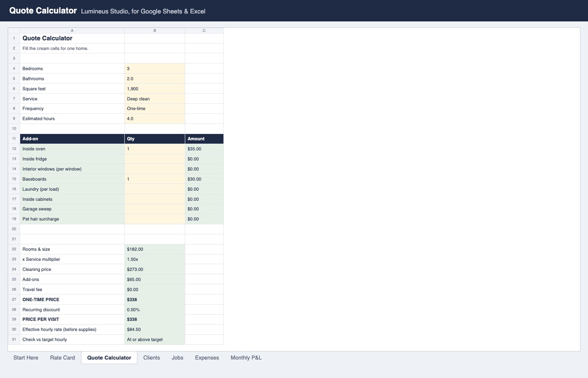The height and width of the screenshot is (378, 588).
Task: Select column A header
Action: (72, 31)
